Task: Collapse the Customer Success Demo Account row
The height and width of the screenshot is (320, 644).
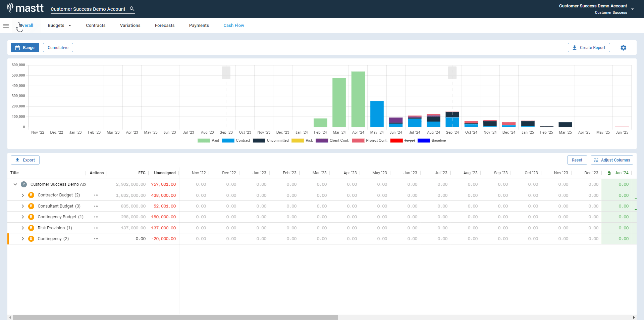Action: (15, 184)
